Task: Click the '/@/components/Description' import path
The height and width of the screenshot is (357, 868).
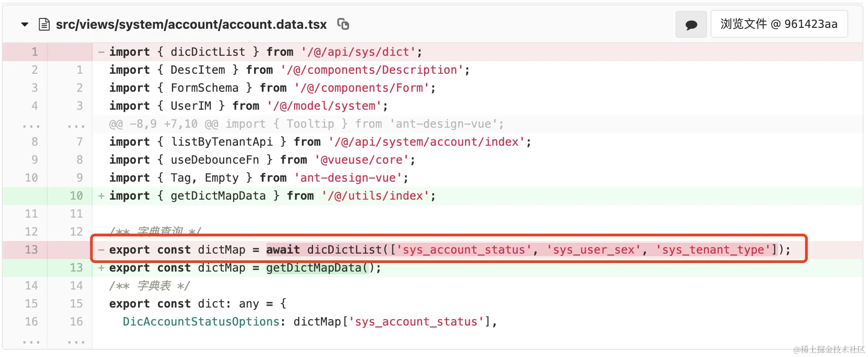Action: [372, 70]
